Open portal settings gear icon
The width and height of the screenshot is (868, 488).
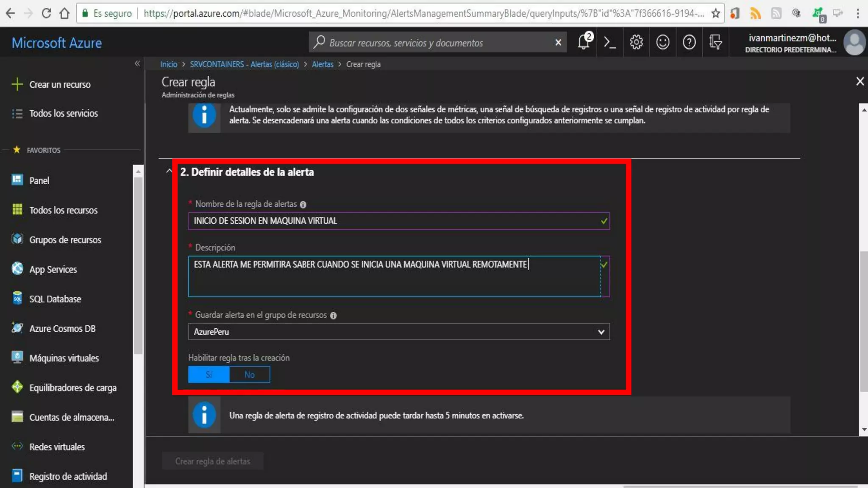click(636, 42)
